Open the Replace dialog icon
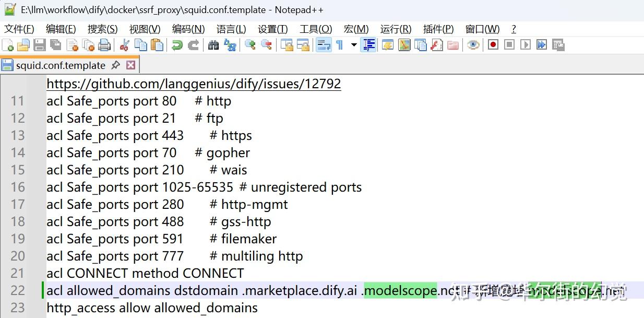This screenshot has width=644, height=318. point(231,45)
